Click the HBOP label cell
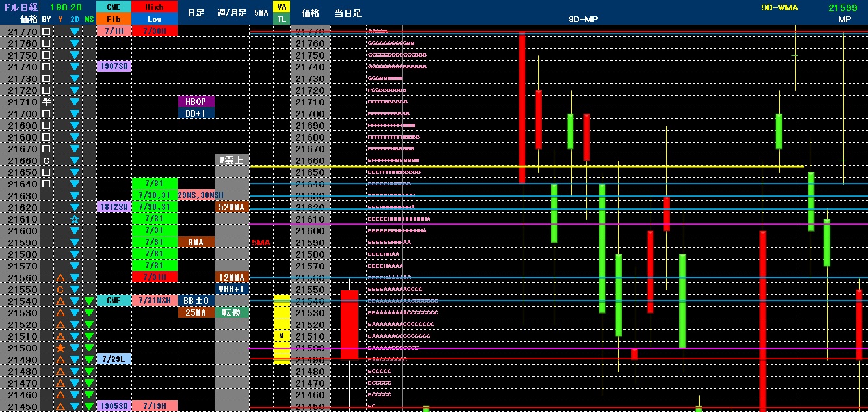Viewport: 868px width, 412px height. [196, 102]
